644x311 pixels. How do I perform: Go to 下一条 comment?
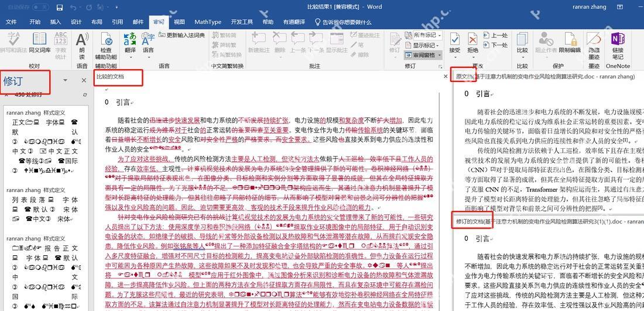(x=316, y=43)
